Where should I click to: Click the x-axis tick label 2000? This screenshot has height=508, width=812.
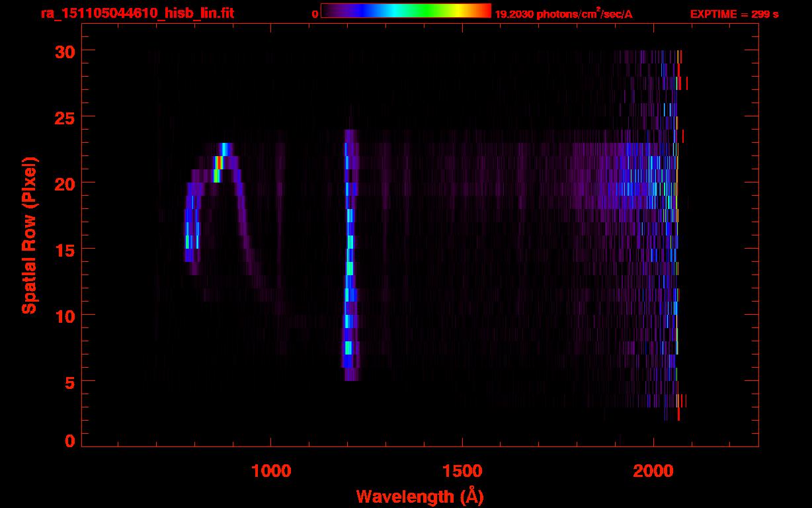click(x=653, y=470)
